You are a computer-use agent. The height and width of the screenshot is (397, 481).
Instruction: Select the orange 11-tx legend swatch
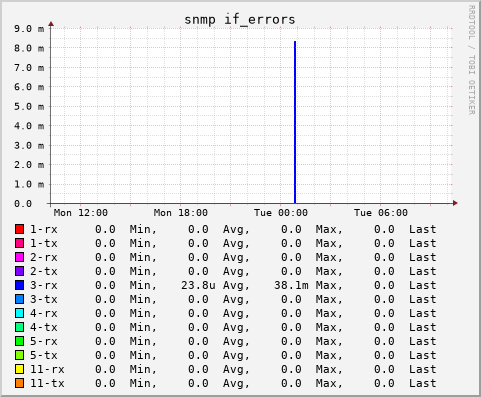click(x=19, y=383)
